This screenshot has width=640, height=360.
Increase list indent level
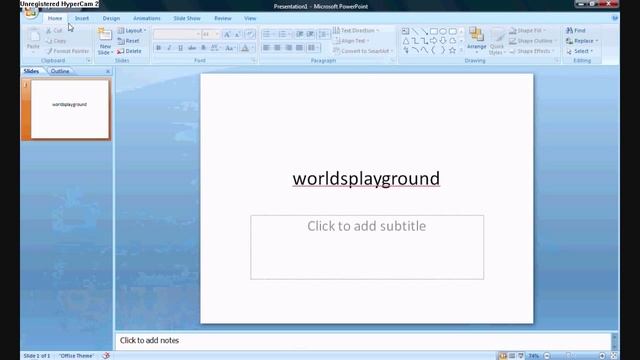click(x=310, y=34)
